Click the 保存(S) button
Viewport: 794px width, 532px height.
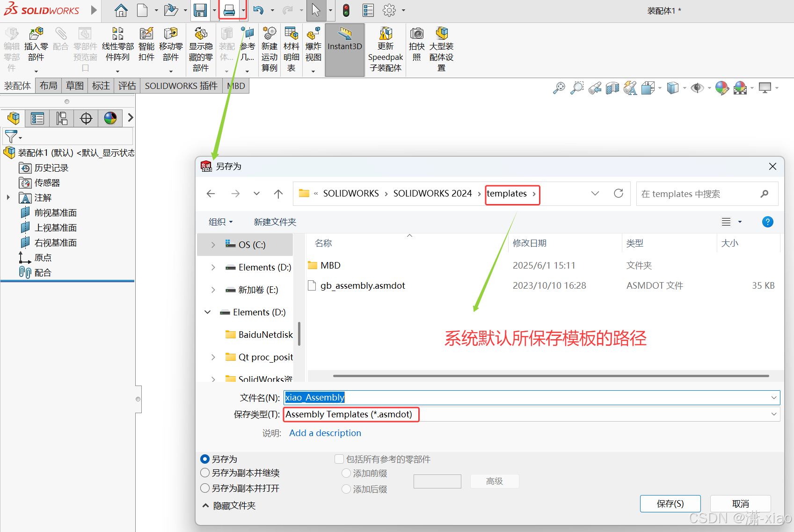pos(670,503)
